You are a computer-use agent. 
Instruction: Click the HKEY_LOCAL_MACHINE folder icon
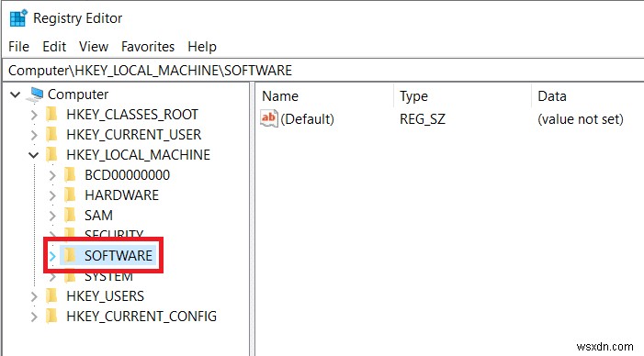51,154
